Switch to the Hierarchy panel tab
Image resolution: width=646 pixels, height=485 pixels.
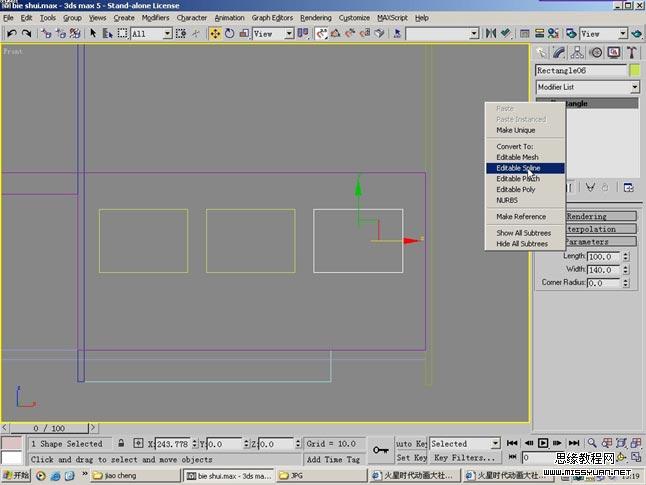pos(577,53)
